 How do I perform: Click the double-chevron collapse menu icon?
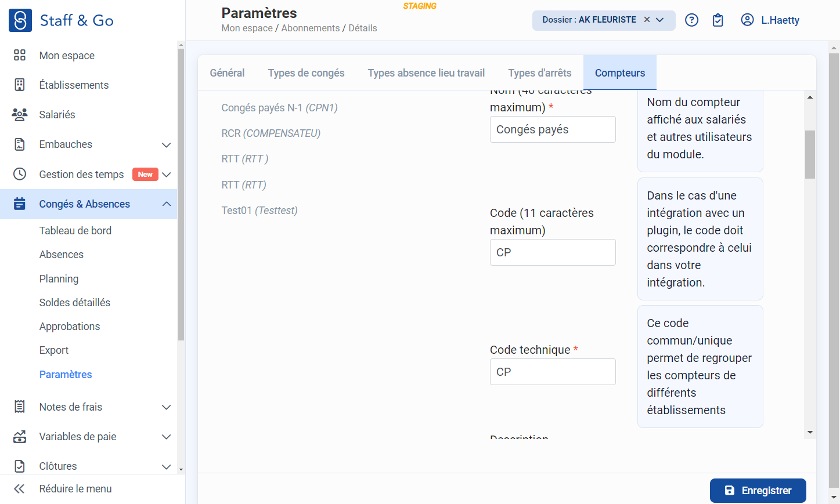[x=19, y=489]
